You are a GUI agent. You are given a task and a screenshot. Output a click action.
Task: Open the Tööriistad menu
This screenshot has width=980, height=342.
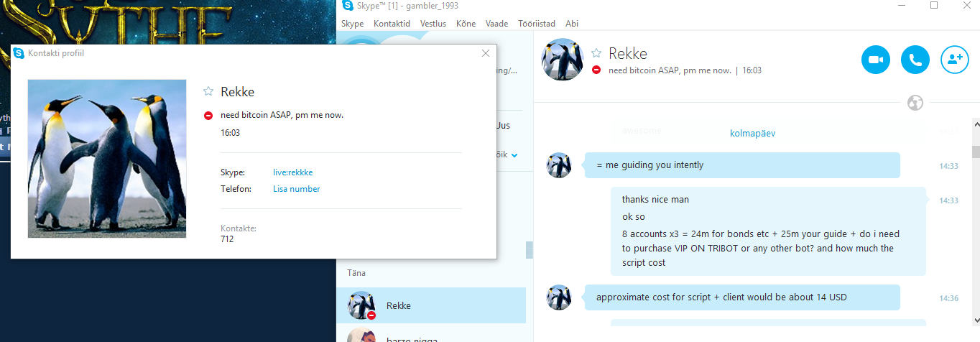[537, 24]
